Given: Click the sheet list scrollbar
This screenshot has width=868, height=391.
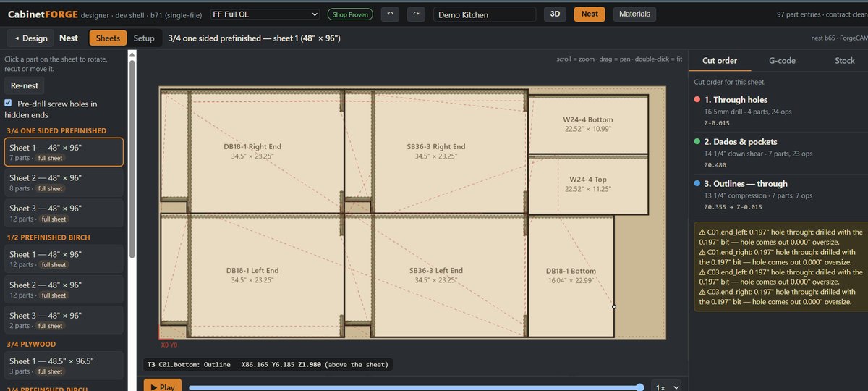Looking at the screenshot, I should (132, 159).
